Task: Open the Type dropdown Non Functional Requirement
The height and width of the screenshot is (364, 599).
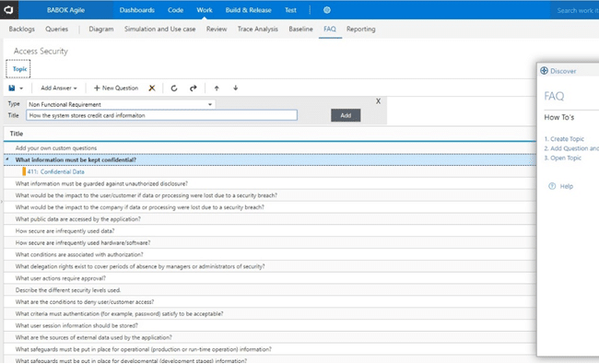Action: [x=121, y=104]
